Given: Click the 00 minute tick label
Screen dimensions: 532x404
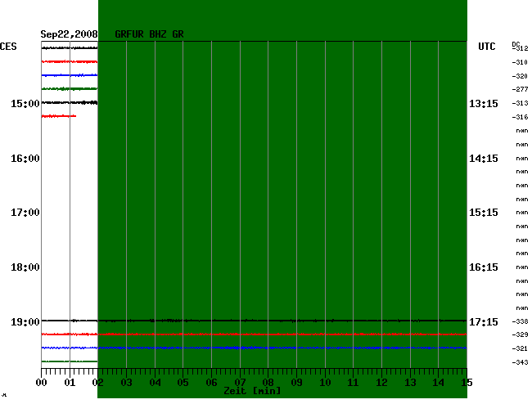Looking at the screenshot, I should (42, 383).
